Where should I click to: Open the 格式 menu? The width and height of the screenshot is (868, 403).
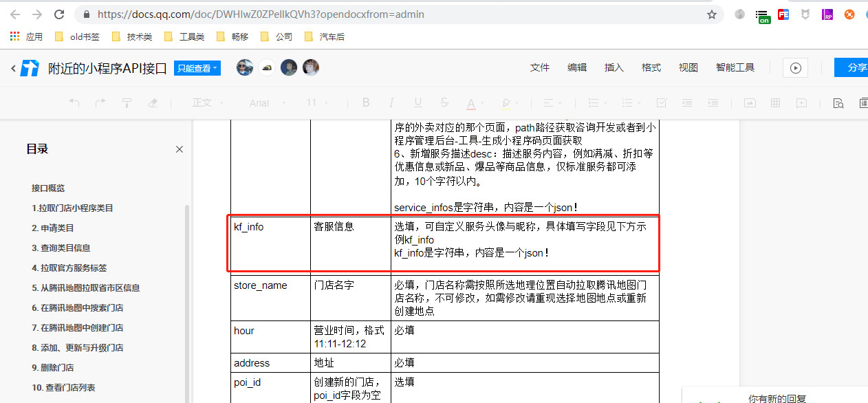pyautogui.click(x=651, y=67)
